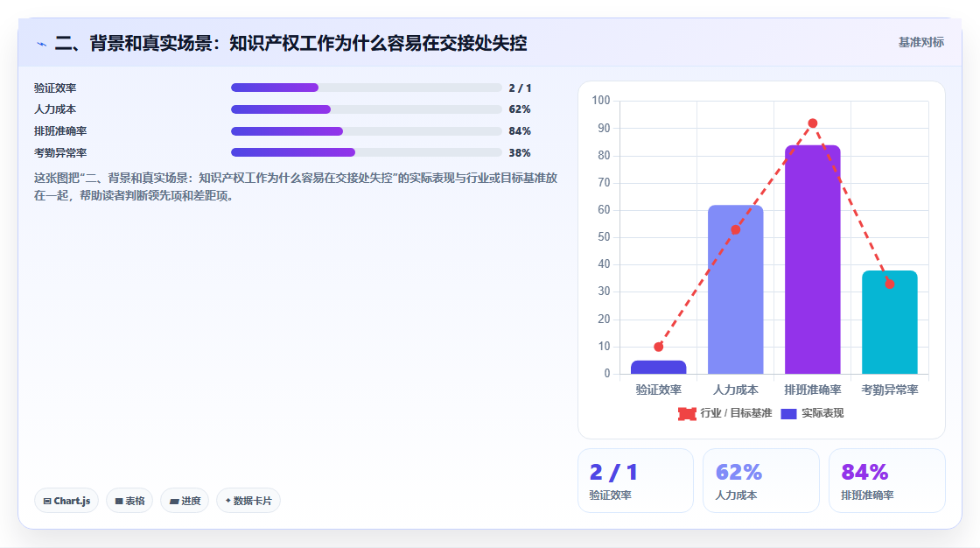This screenshot has height=548, width=980.
Task: Click the 考勤异常率 progress bar
Action: 367,152
